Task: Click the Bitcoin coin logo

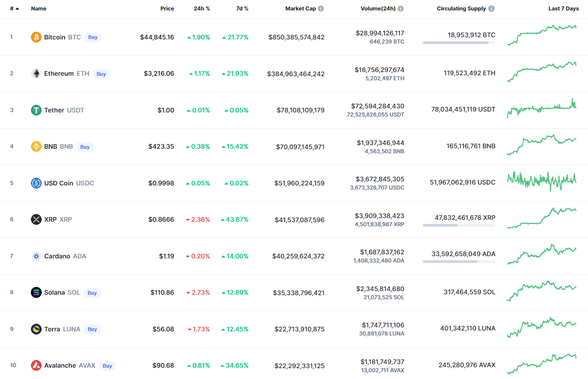Action: 36,37
